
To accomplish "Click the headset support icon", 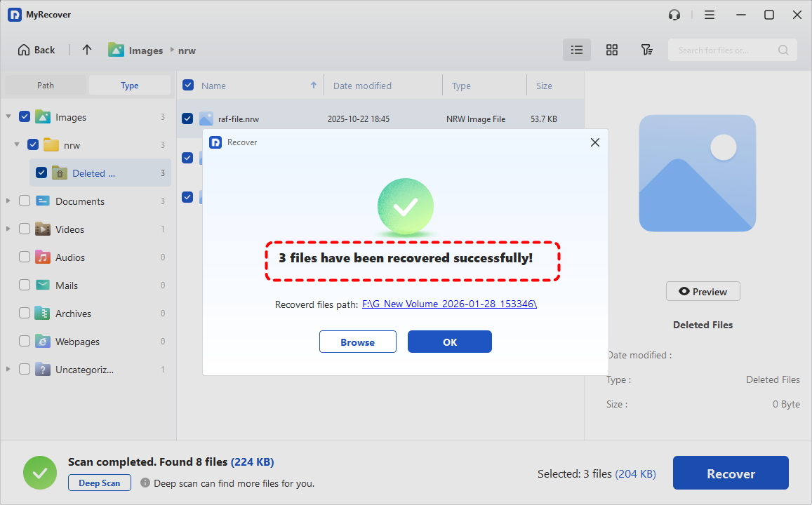I will 674,15.
